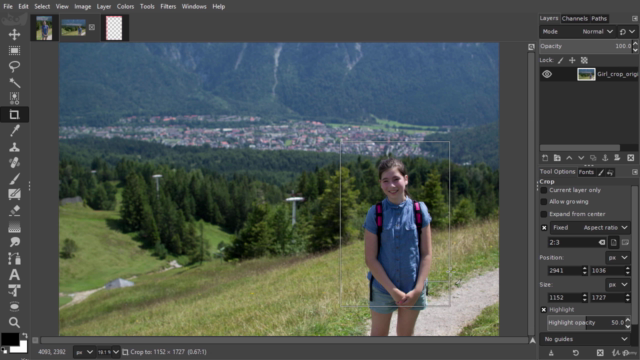Raise the layer one step
Screen dimensions: 640x360
569,158
